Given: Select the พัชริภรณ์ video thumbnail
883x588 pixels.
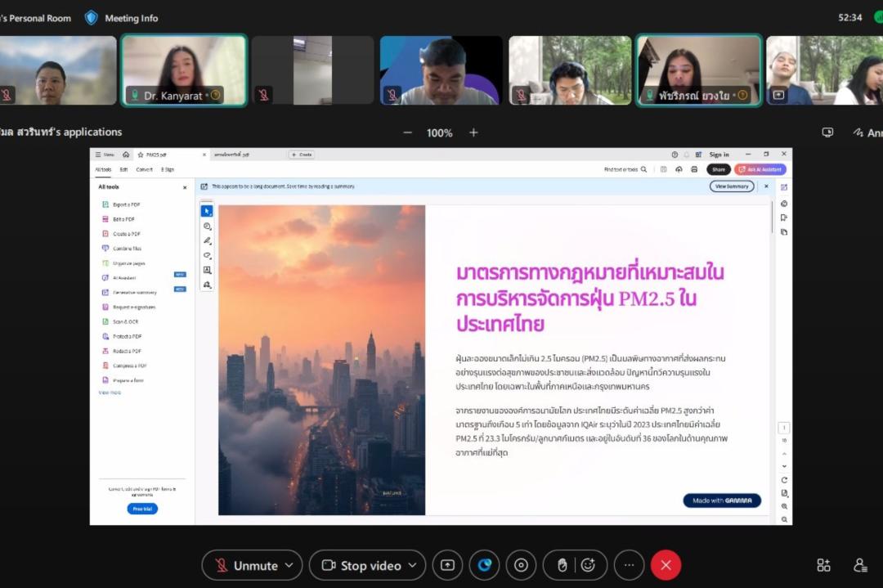Looking at the screenshot, I should click(x=699, y=70).
